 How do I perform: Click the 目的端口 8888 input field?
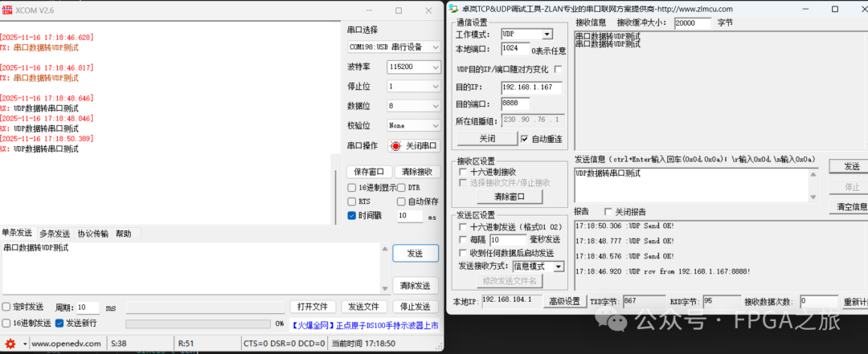tap(515, 104)
